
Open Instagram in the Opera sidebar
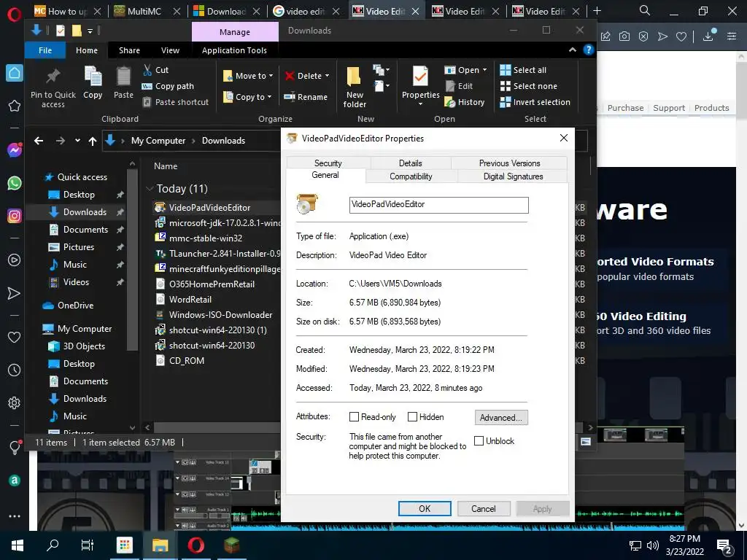(15, 216)
